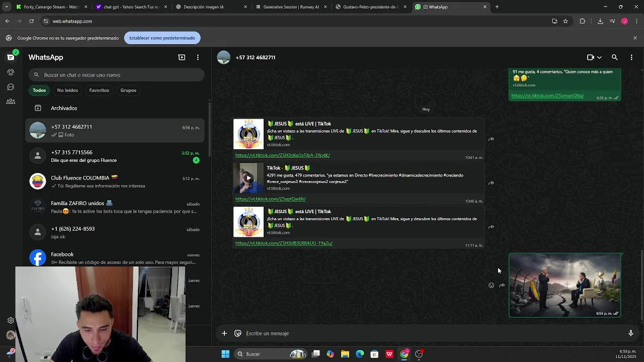Viewport: 644px width, 362px height.
Task: Switch to the Gustavo-Petro-presidente tab
Action: [370, 7]
